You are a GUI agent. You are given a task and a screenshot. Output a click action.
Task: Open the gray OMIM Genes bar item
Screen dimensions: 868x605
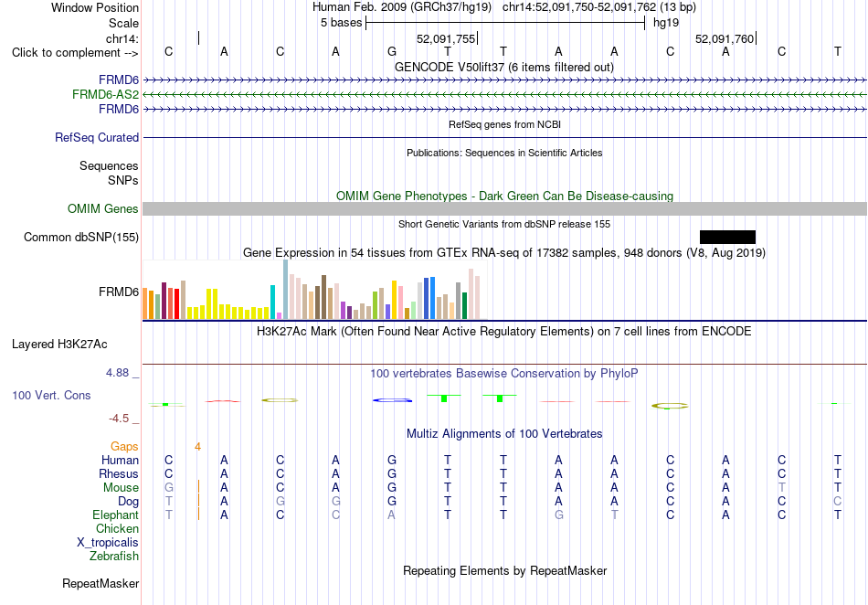505,208
